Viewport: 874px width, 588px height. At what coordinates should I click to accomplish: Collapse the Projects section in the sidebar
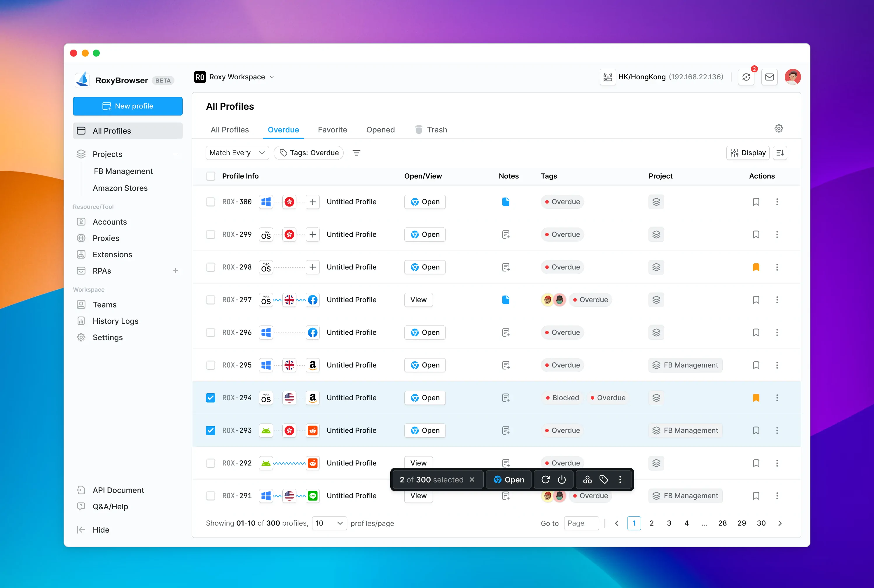coord(176,154)
